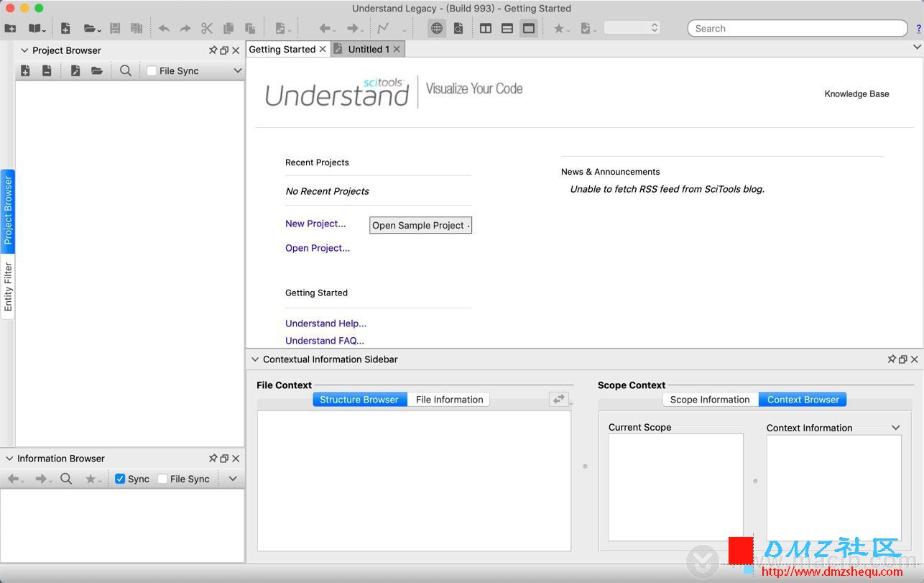Open the Knowledge Base link

(x=856, y=94)
